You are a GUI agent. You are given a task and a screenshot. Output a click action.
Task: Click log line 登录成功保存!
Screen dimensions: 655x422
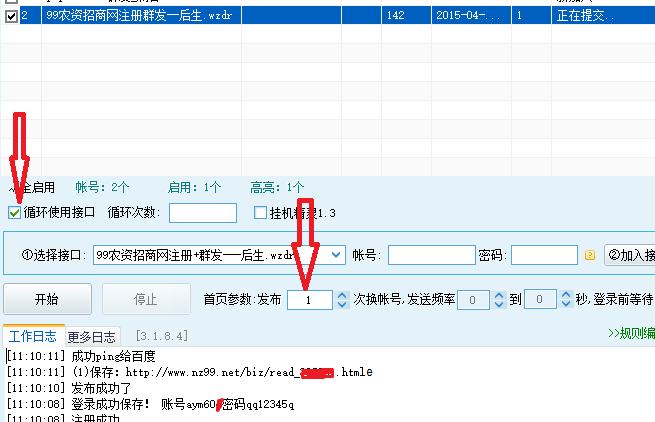click(x=150, y=404)
